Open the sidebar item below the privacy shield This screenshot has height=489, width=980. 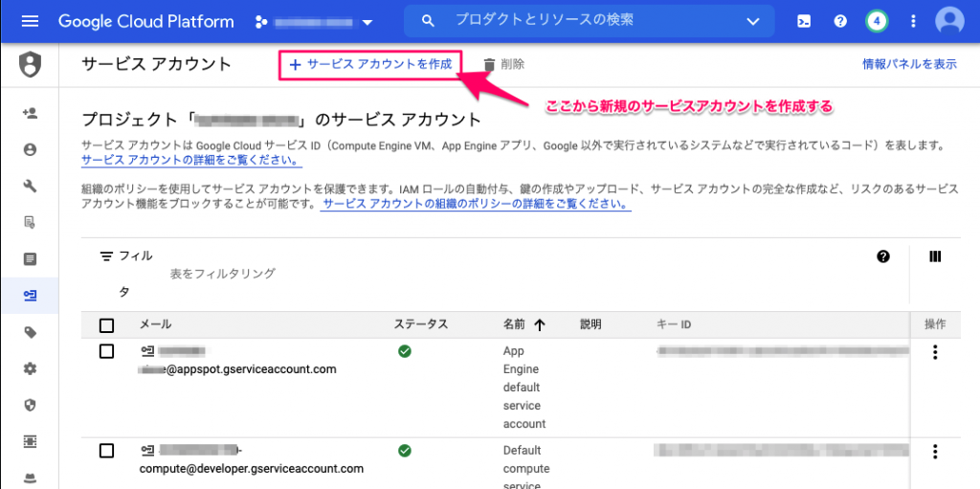point(30,441)
